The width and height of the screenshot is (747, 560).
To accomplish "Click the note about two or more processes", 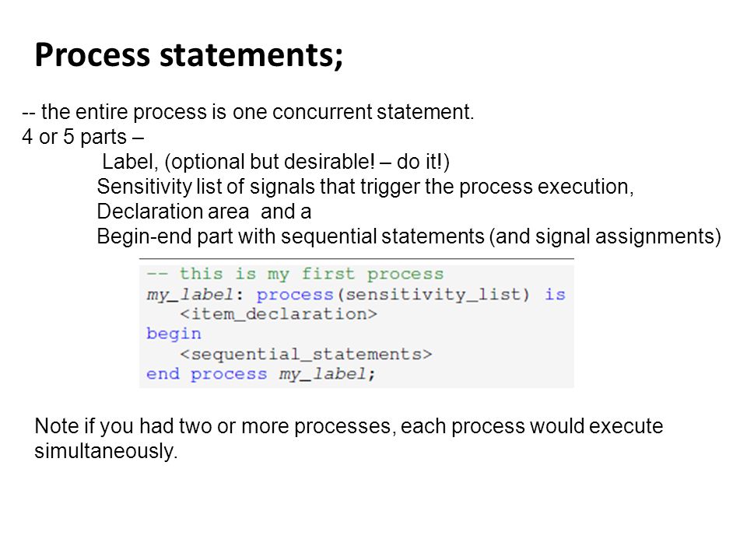I will coord(349,438).
